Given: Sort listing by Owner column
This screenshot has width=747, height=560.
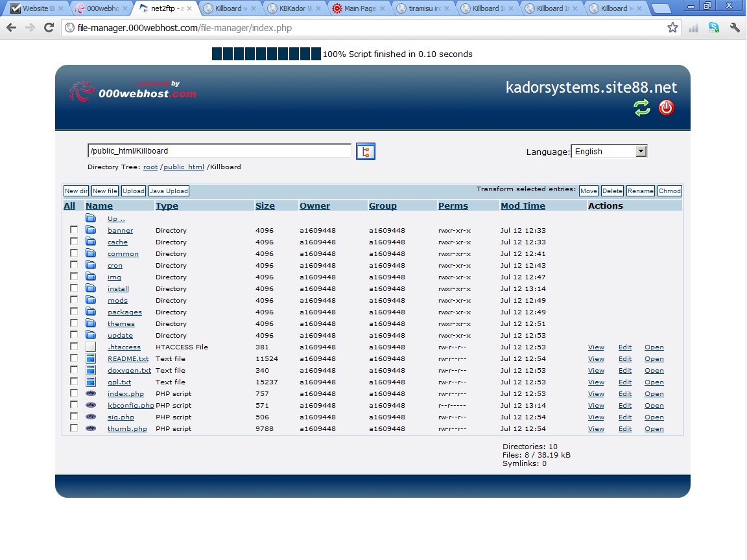Looking at the screenshot, I should pyautogui.click(x=314, y=205).
